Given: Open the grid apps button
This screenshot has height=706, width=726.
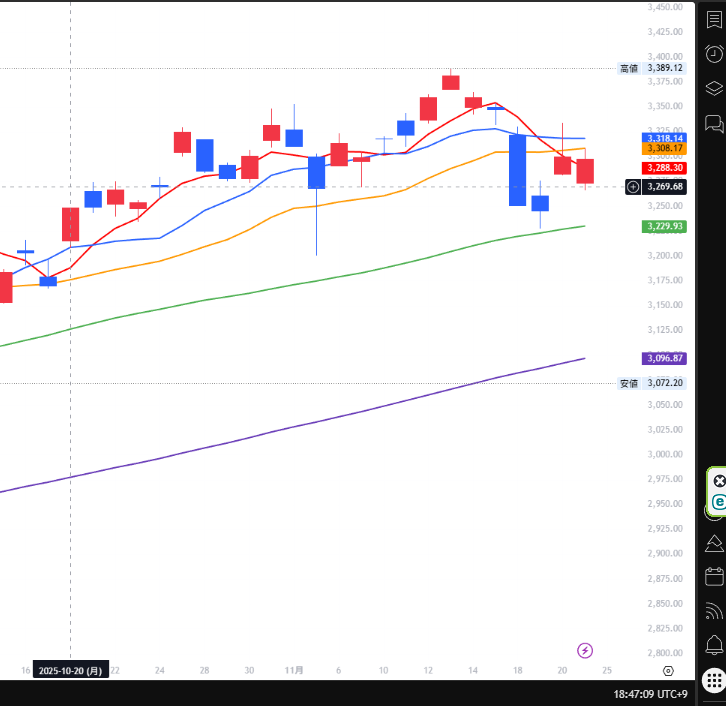Looking at the screenshot, I should coord(713,678).
